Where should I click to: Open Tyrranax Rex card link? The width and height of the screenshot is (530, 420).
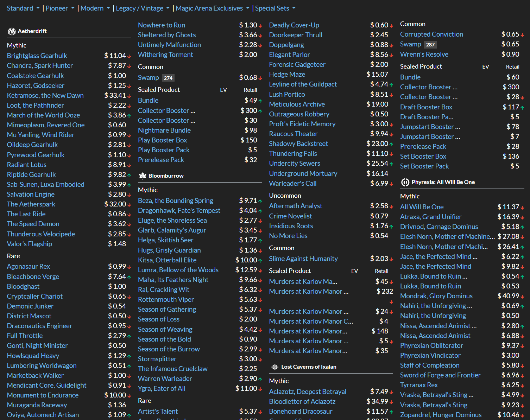[419, 385]
